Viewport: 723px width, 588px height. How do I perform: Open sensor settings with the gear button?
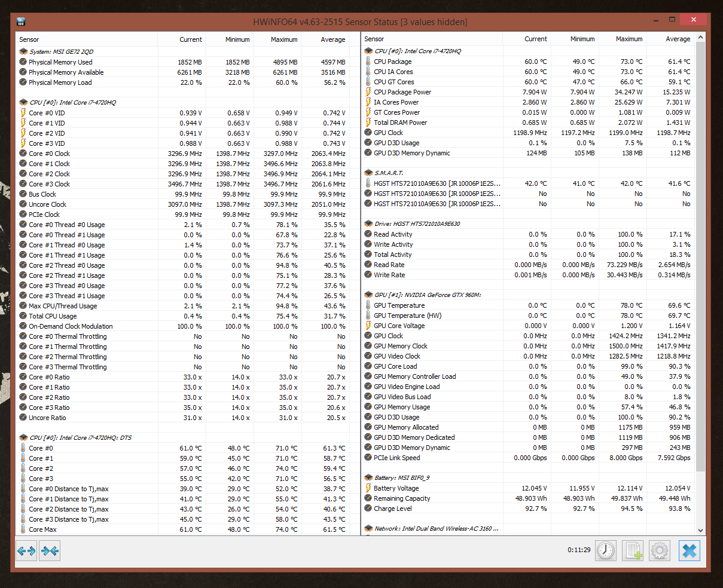click(659, 550)
